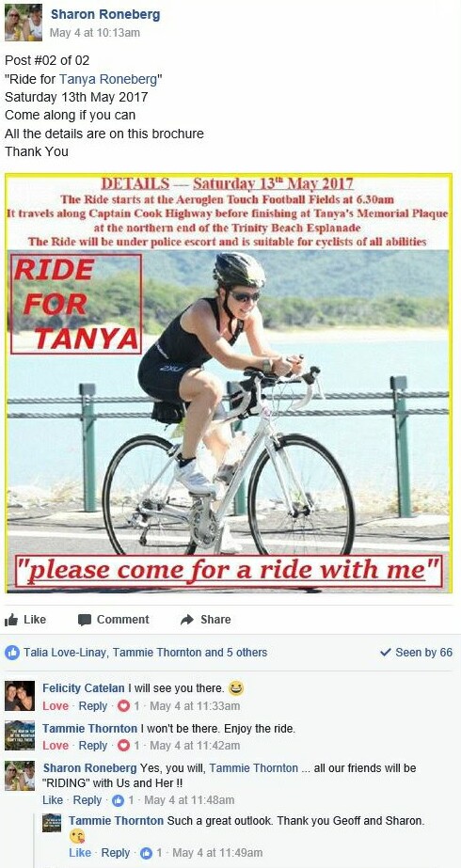
Task: Toggle Love on Felicity Catelan's comment
Action: pos(56,706)
